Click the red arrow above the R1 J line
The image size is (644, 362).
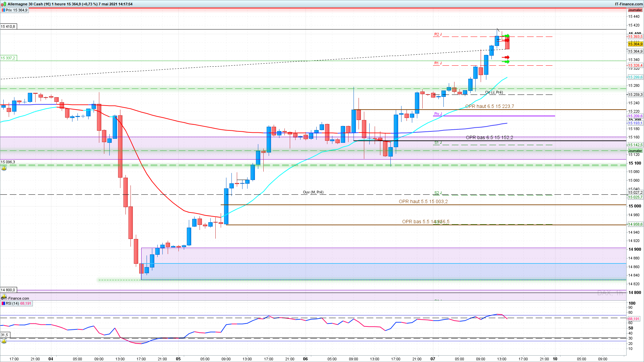coord(506,57)
